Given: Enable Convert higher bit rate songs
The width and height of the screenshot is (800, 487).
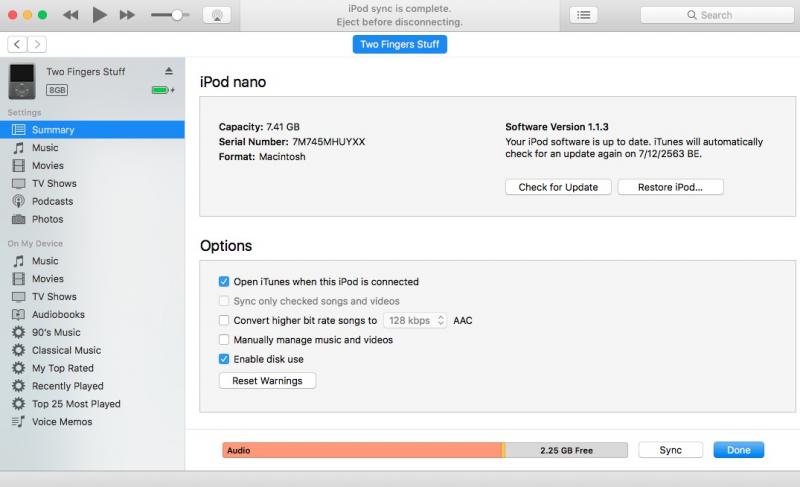Looking at the screenshot, I should [x=223, y=320].
